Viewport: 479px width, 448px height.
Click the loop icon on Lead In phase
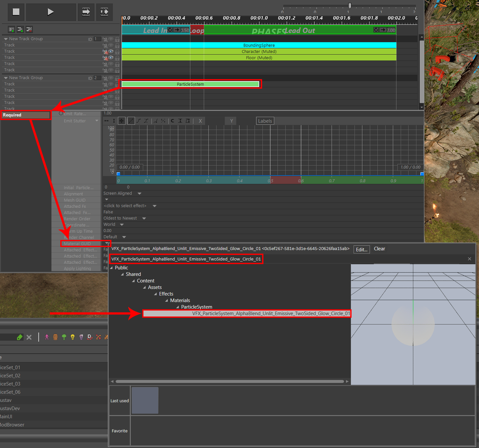[x=170, y=30]
